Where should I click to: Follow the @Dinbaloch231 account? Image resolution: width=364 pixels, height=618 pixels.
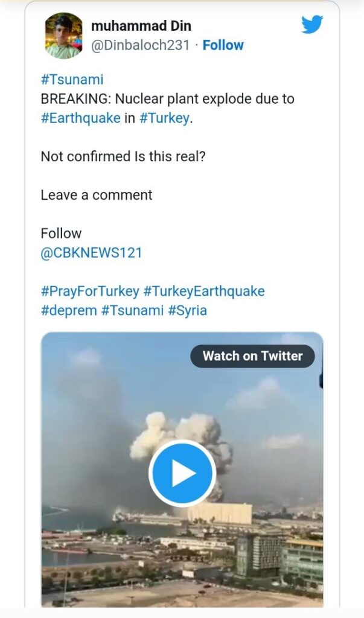click(x=223, y=45)
